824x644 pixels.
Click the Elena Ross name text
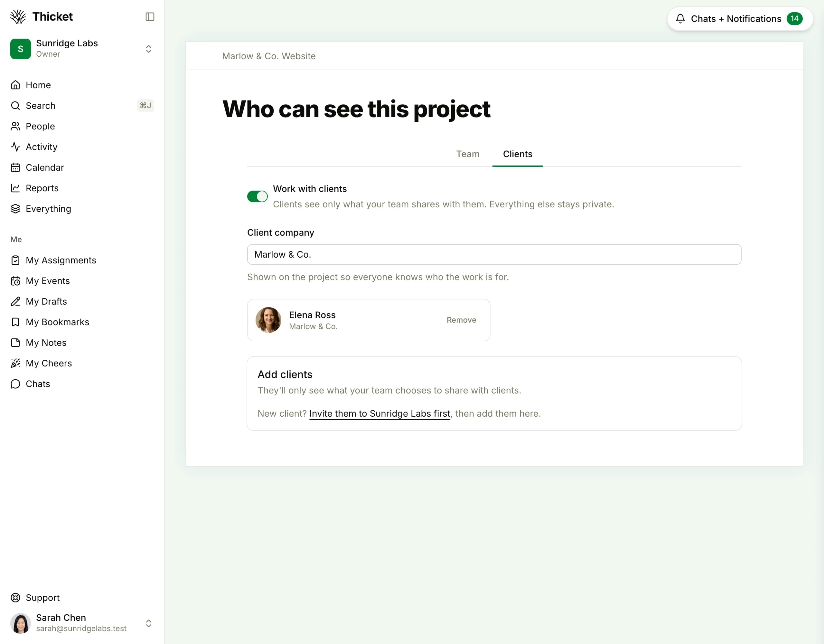312,315
